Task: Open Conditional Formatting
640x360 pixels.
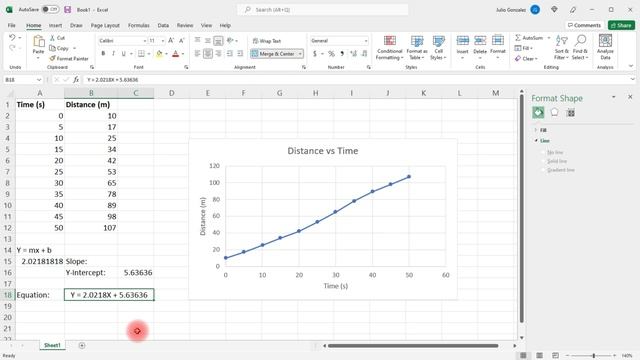Action: click(x=390, y=48)
